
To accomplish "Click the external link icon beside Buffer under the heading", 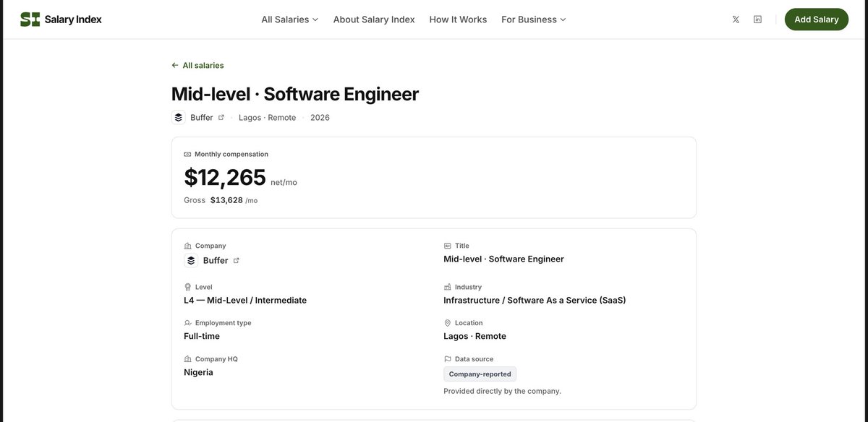I will coord(221,117).
